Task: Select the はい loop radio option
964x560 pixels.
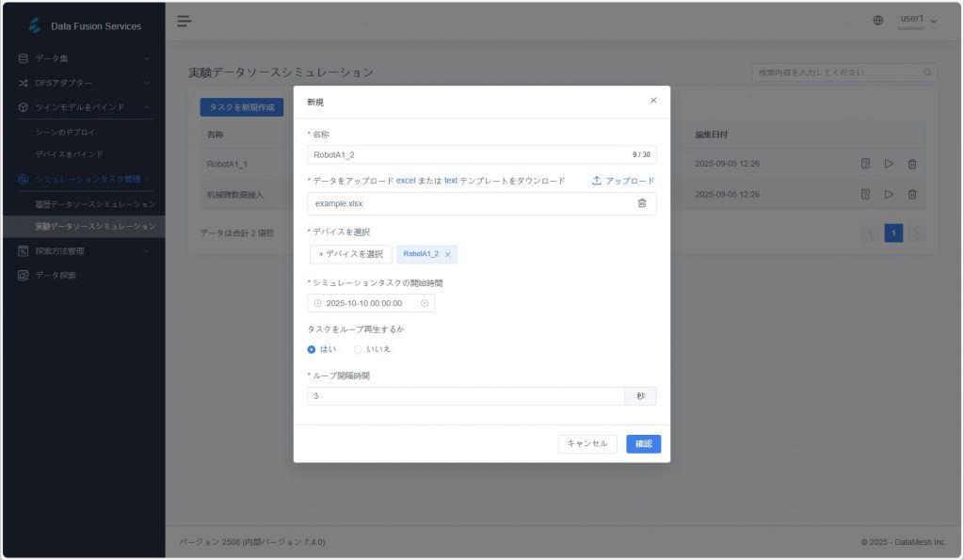Action: (312, 349)
